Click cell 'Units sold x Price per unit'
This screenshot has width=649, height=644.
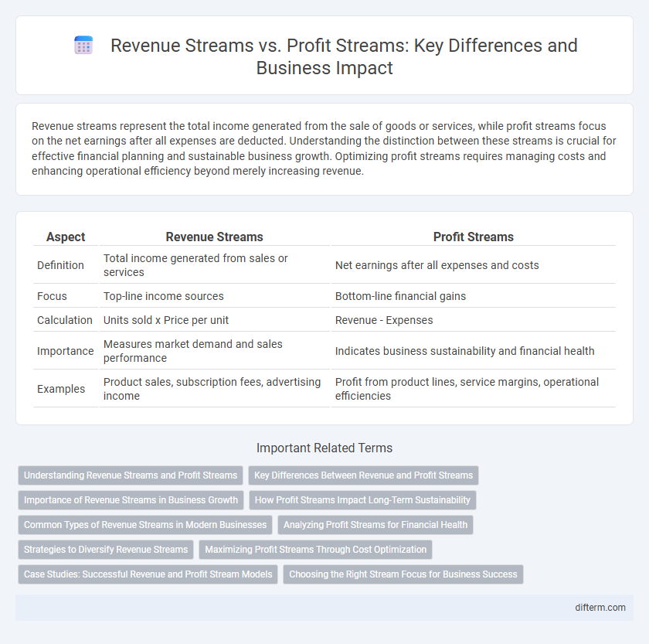point(215,320)
